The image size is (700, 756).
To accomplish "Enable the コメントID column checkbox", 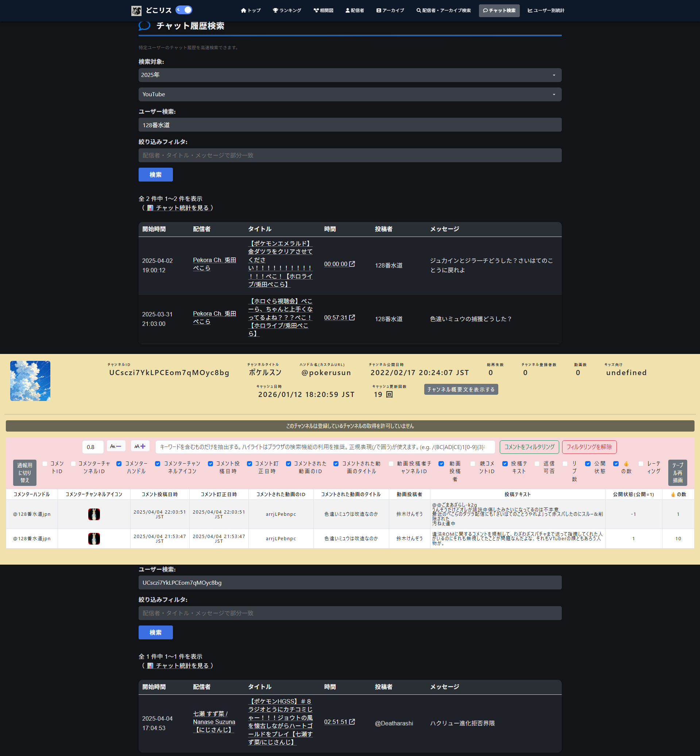I will tap(45, 464).
